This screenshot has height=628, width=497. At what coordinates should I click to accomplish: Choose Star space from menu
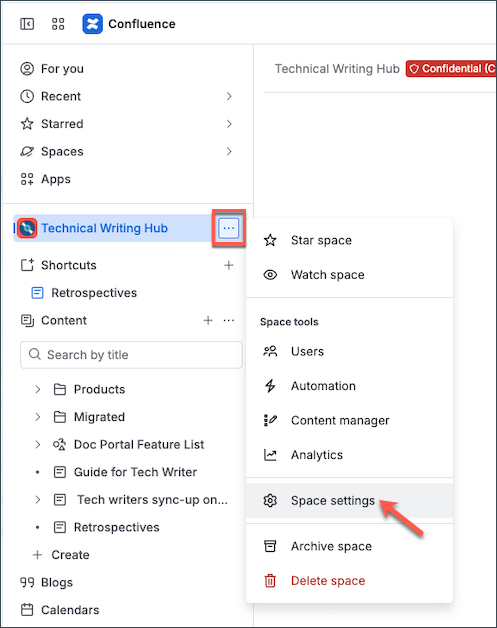tap(349, 240)
